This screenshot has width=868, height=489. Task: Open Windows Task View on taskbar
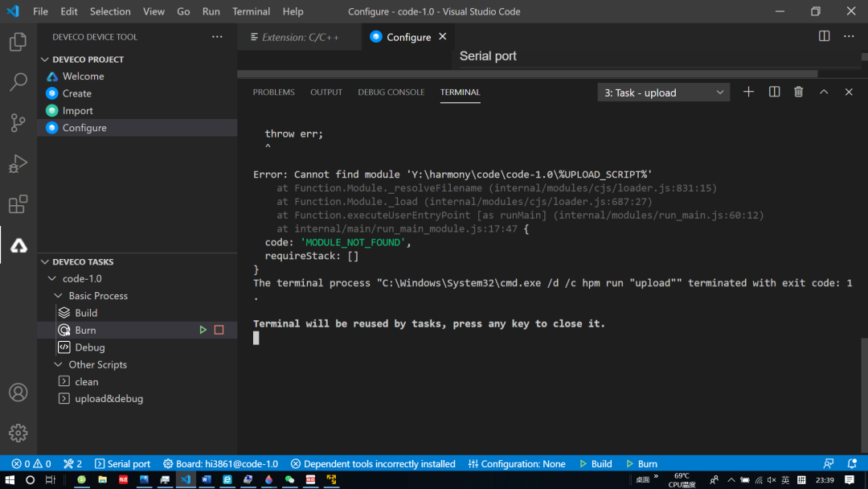click(x=51, y=479)
